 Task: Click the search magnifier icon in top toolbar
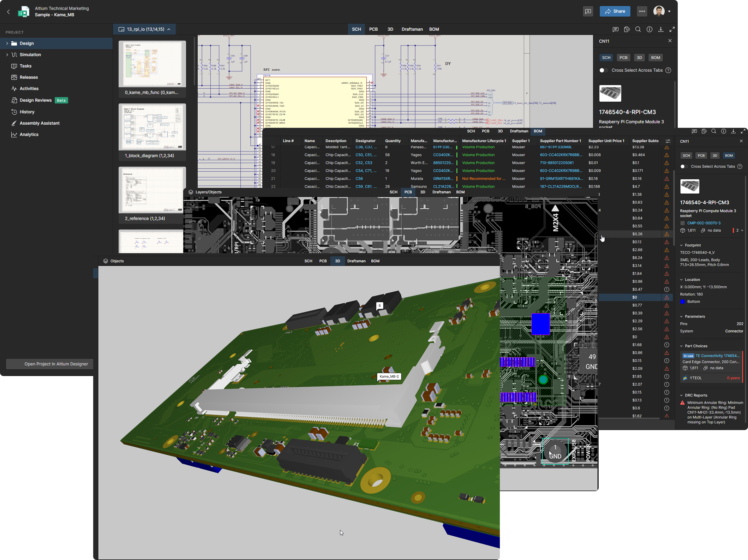(638, 29)
